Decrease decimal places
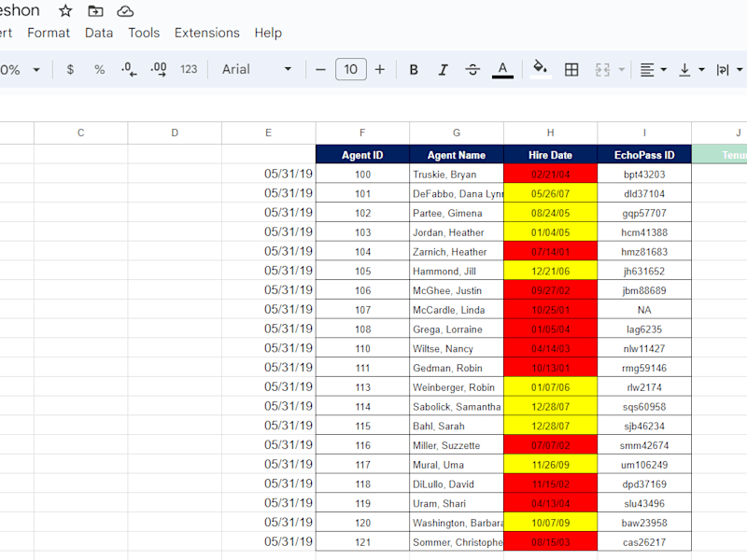This screenshot has width=747, height=560. point(129,70)
